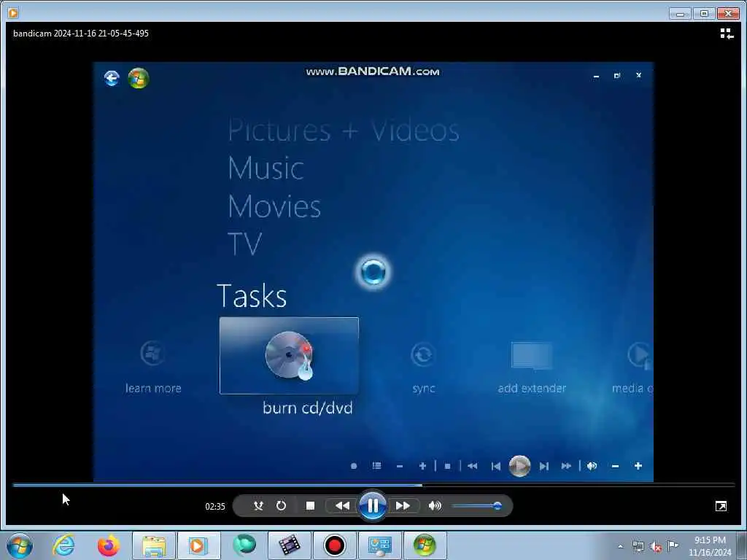Open Media Center guide list icon
The height and width of the screenshot is (560, 747).
coord(377,466)
